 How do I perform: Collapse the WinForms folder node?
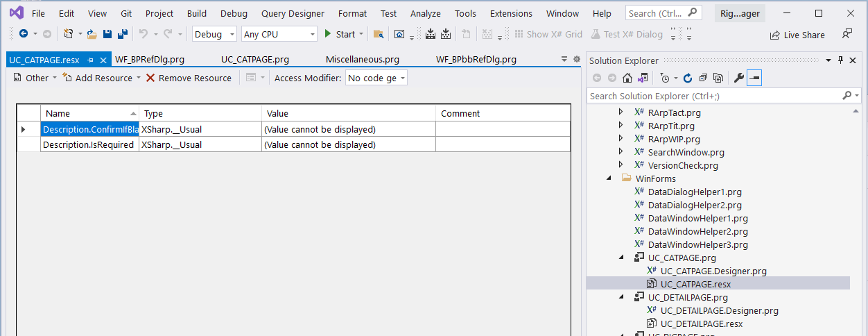pos(609,178)
